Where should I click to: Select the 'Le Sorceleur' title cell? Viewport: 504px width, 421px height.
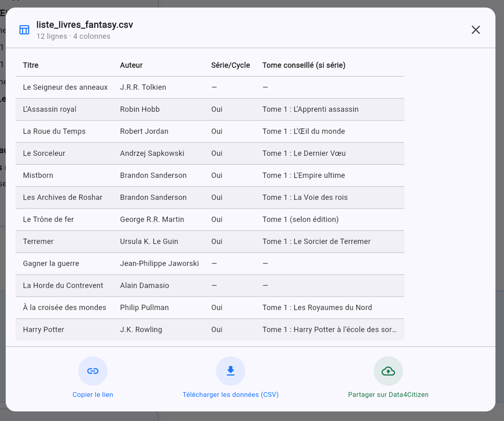44,154
